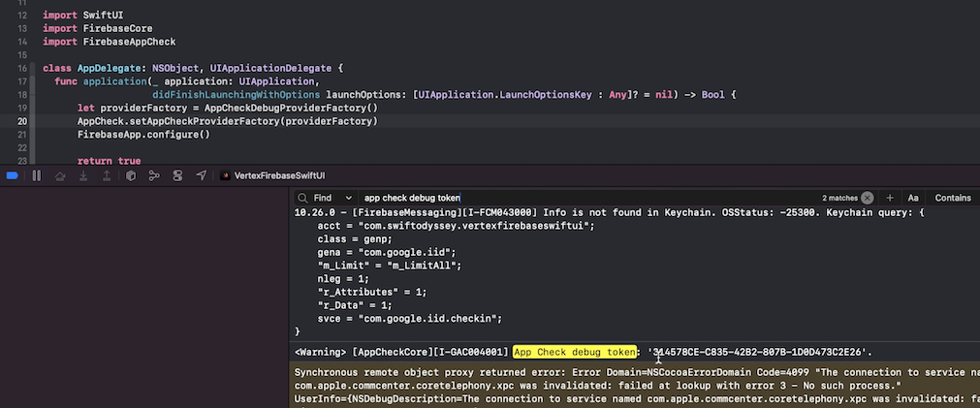This screenshot has height=408, width=980.
Task: Clear the search with the X button
Action: click(x=868, y=198)
